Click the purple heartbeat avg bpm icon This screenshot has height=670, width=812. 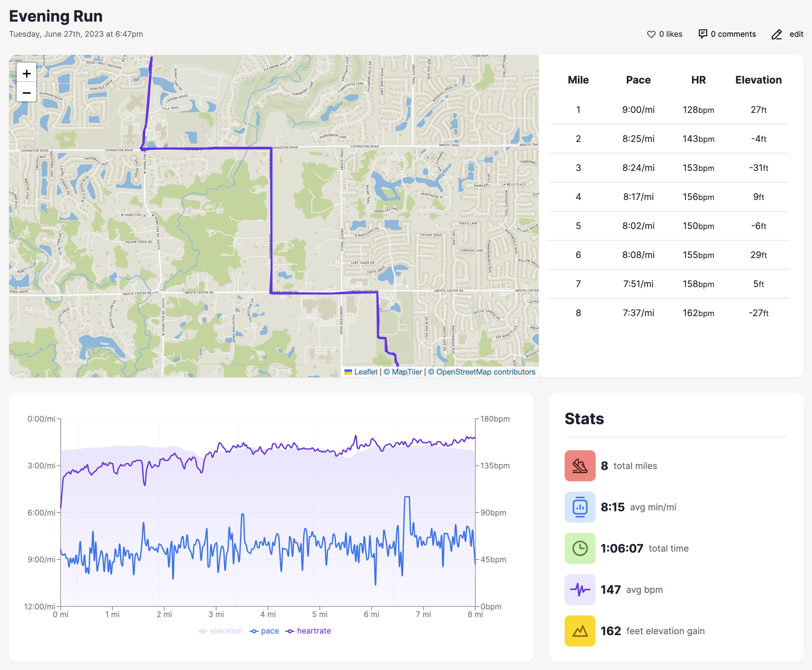580,590
